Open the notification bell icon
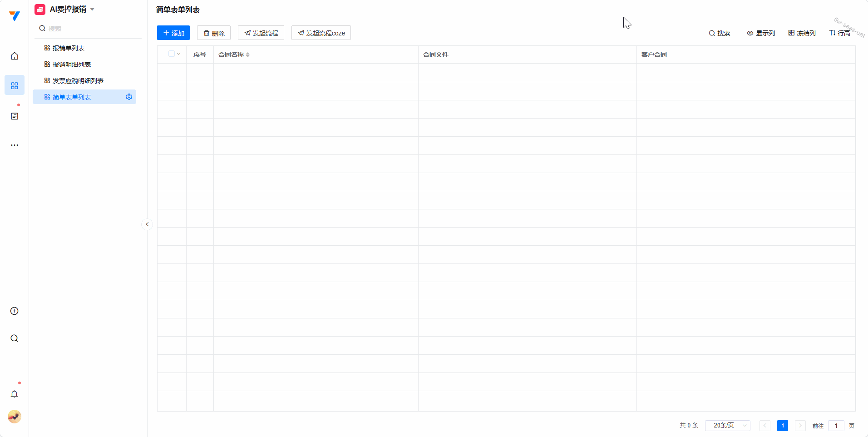868x437 pixels. pyautogui.click(x=15, y=394)
